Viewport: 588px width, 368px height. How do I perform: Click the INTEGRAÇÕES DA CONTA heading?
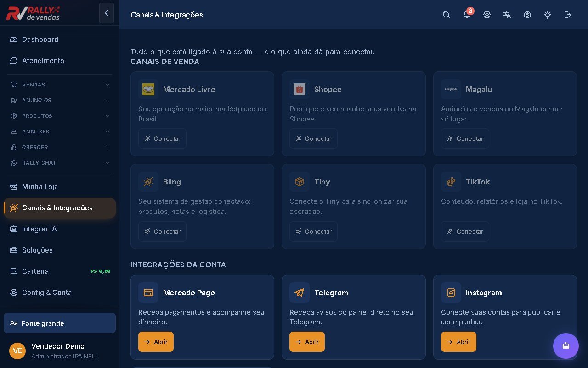[178, 265]
